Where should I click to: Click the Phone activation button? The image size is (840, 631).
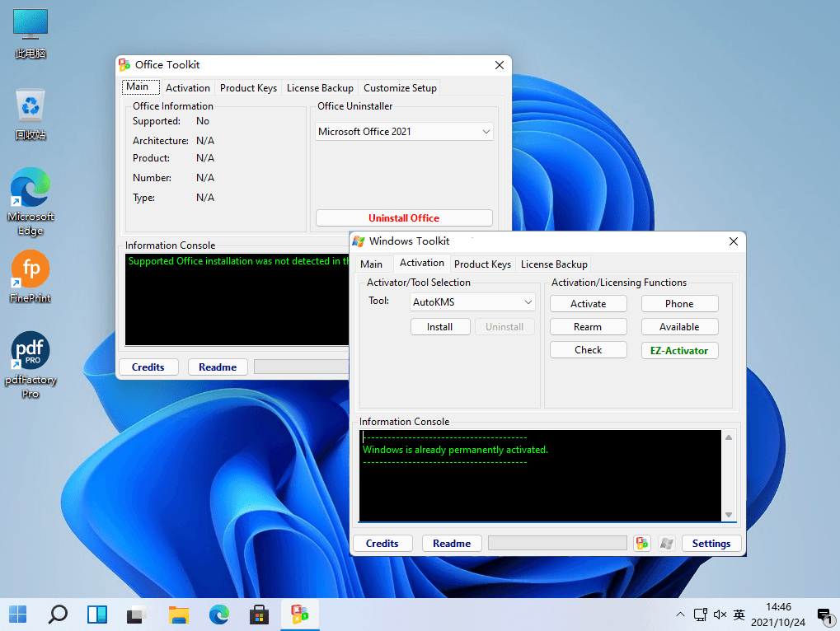click(x=679, y=303)
